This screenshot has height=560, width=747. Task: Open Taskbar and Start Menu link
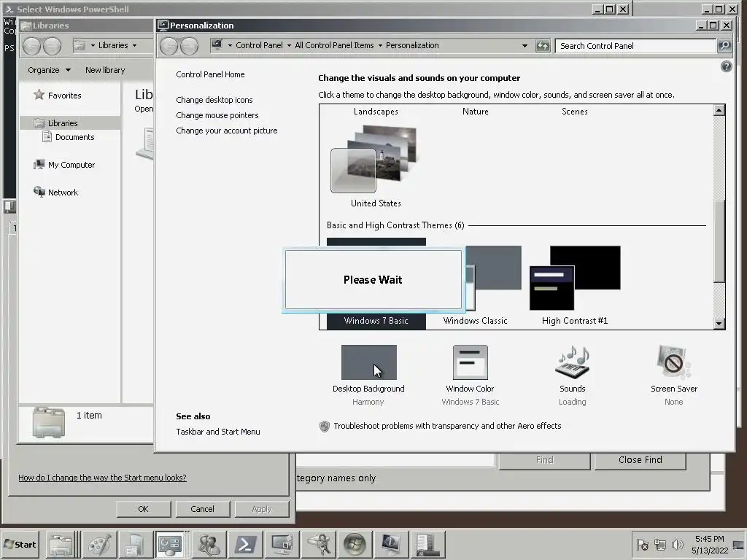pos(217,432)
